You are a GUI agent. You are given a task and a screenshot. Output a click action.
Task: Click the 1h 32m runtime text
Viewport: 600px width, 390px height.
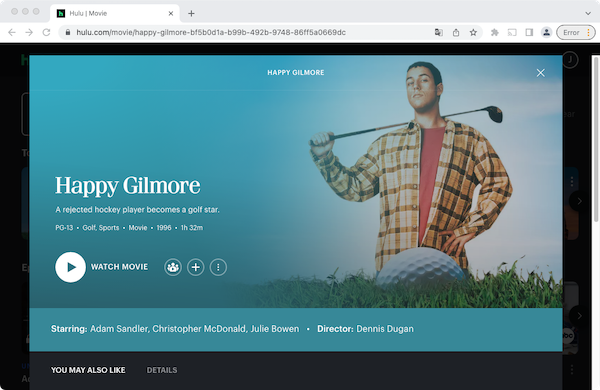[x=192, y=228]
